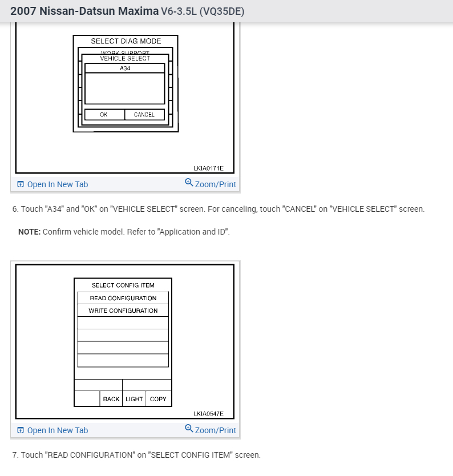Image resolution: width=453 pixels, height=476 pixels.
Task: Click the Select Config Item diagram image
Action: coord(125,341)
